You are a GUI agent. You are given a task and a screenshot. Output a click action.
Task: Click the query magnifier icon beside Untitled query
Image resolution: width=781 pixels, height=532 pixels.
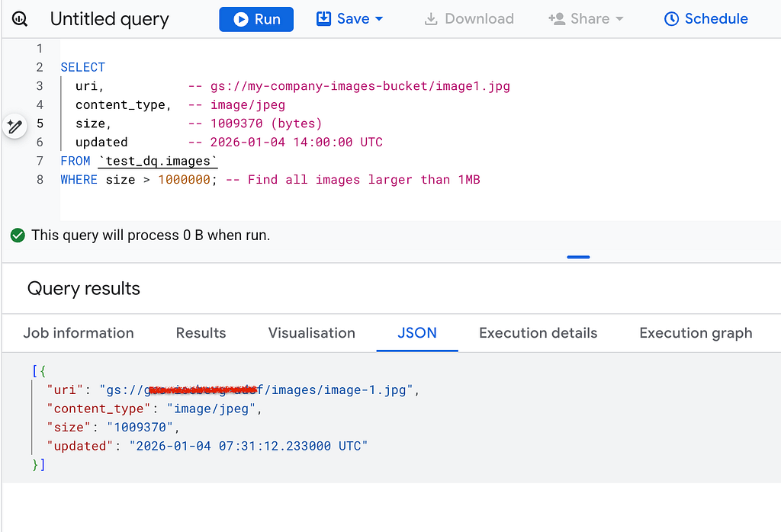click(19, 19)
